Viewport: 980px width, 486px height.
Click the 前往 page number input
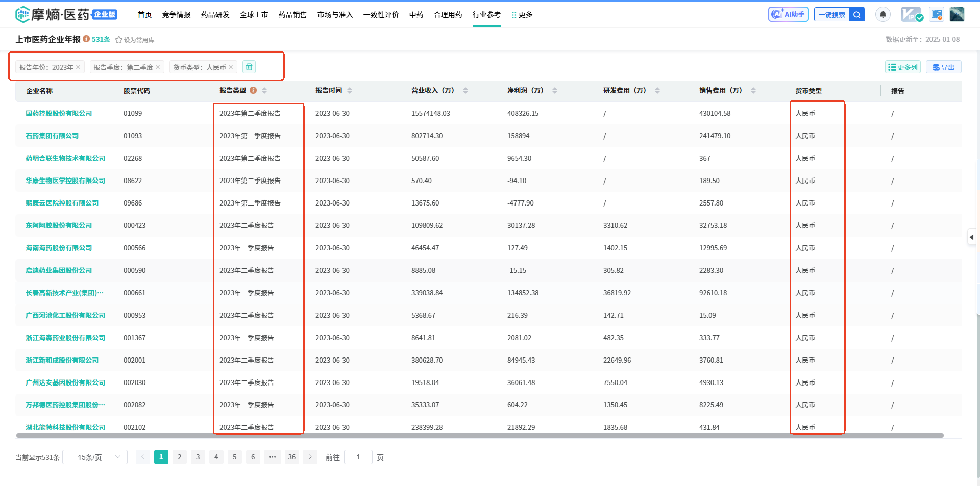pos(358,457)
